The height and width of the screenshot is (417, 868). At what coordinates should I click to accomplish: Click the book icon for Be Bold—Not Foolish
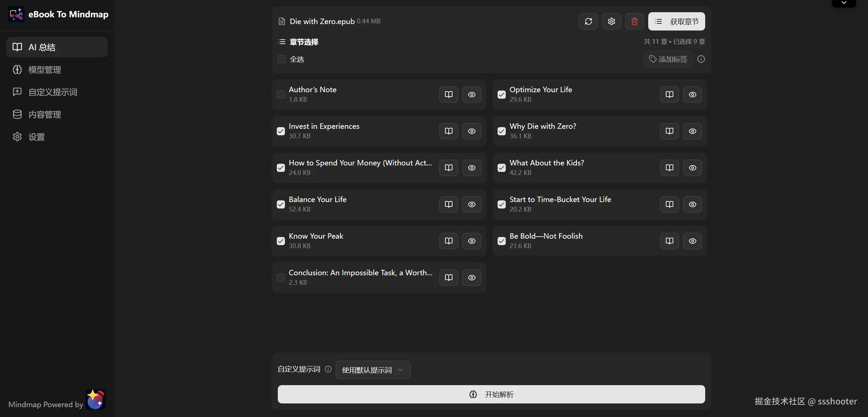click(669, 241)
